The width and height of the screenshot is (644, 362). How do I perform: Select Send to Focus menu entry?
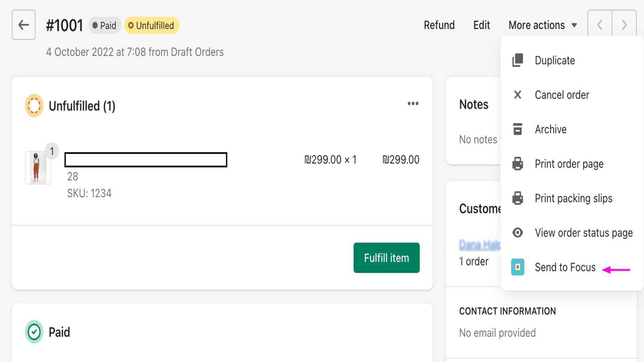coord(565,267)
